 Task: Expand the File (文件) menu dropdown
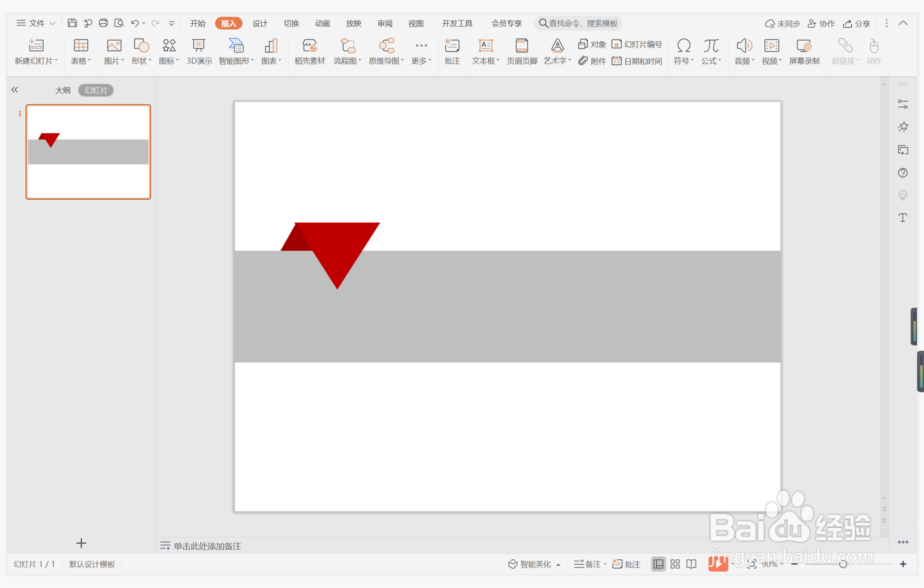tap(52, 23)
